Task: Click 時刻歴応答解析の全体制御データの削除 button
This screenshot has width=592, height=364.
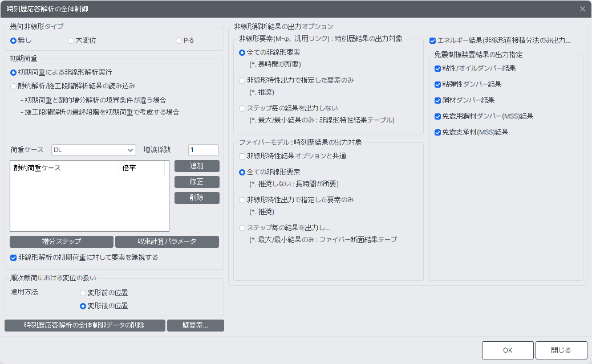Action: (x=85, y=325)
